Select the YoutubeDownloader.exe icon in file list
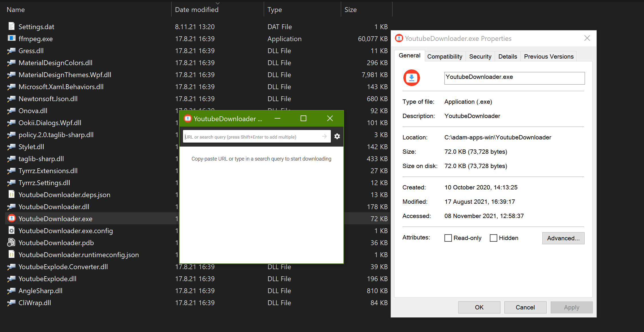 [x=11, y=218]
